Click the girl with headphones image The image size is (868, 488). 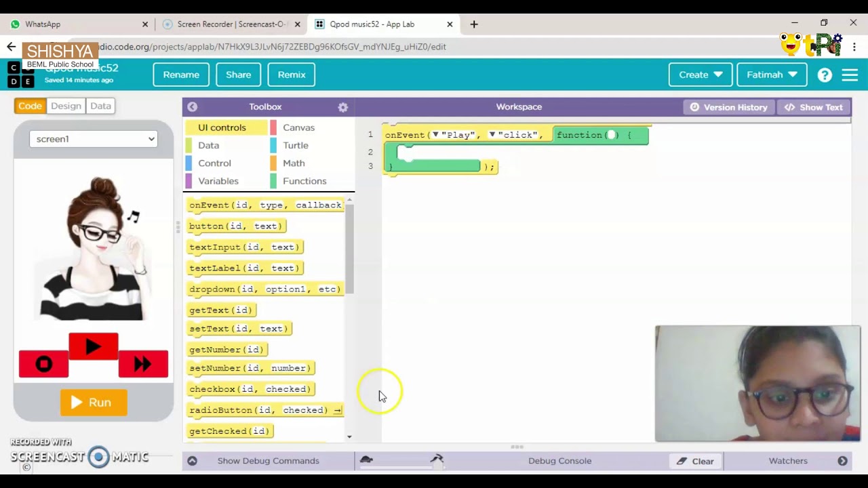click(94, 248)
